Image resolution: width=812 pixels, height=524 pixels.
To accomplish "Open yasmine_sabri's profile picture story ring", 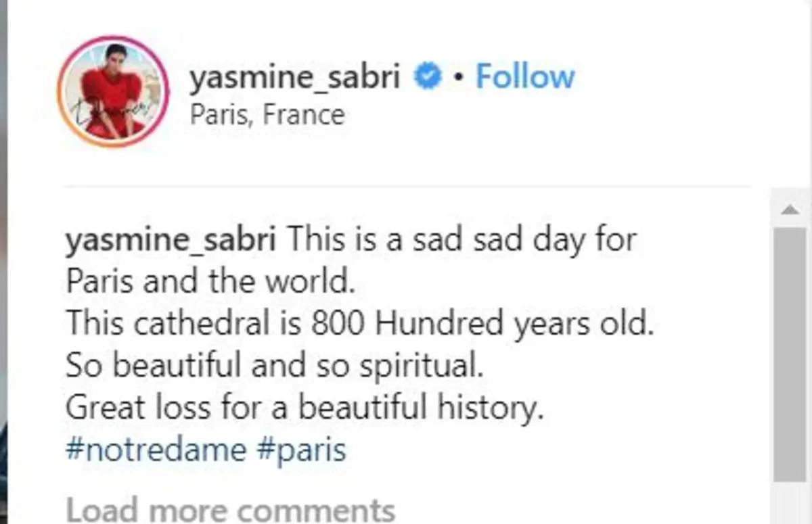I will [x=112, y=91].
